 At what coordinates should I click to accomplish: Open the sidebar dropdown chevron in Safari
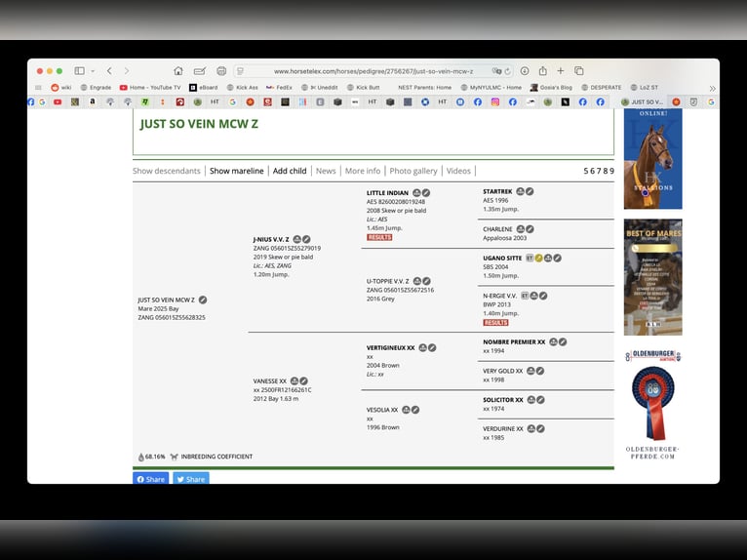click(x=93, y=71)
